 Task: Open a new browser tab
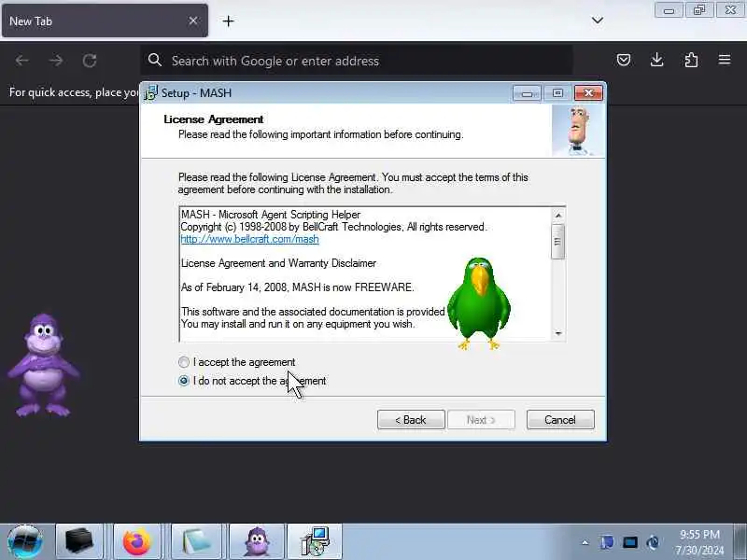tap(228, 21)
